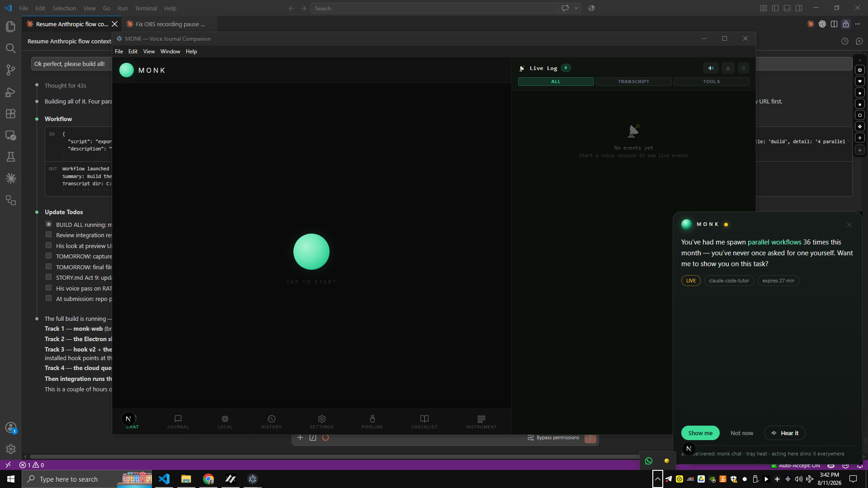
Task: Open Window menu in MONK window
Action: point(170,52)
